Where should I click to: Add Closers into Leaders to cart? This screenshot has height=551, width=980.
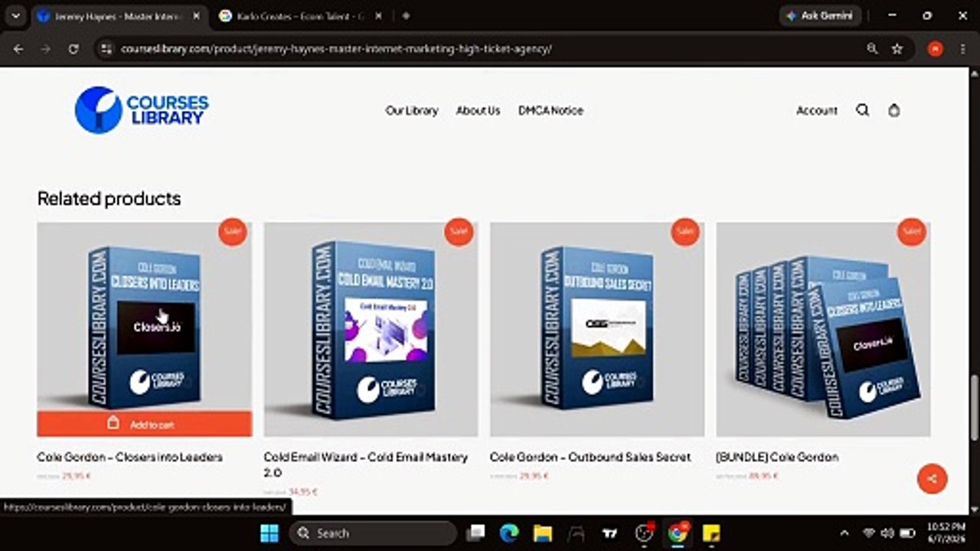click(x=144, y=424)
